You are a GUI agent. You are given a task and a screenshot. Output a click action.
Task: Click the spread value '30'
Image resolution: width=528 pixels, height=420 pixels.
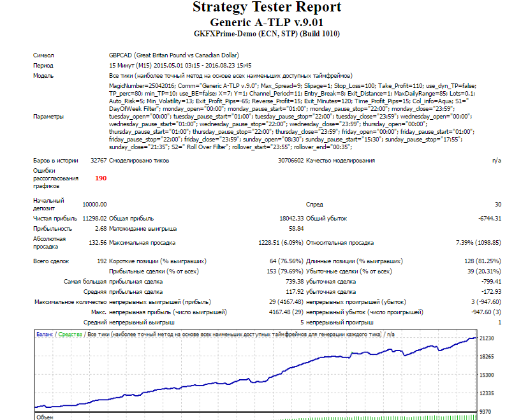click(x=498, y=205)
